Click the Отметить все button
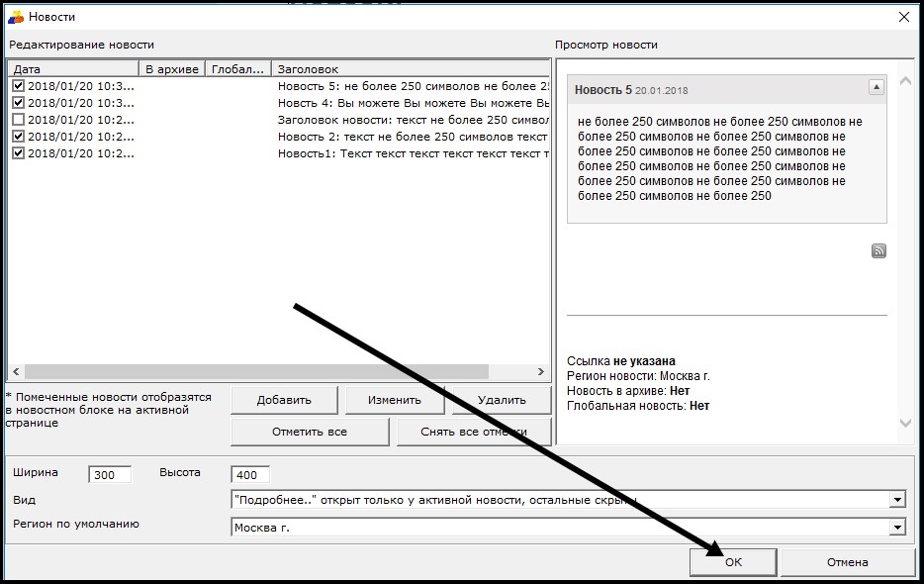This screenshot has width=924, height=584. [x=310, y=432]
